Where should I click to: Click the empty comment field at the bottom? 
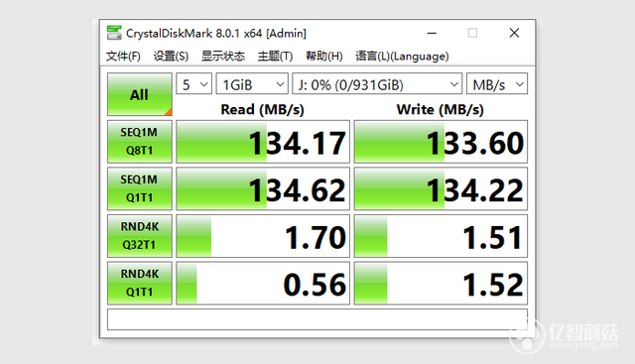[317, 319]
